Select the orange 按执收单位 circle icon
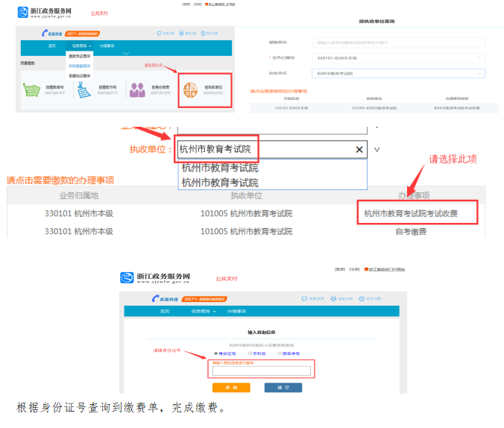 point(190,89)
